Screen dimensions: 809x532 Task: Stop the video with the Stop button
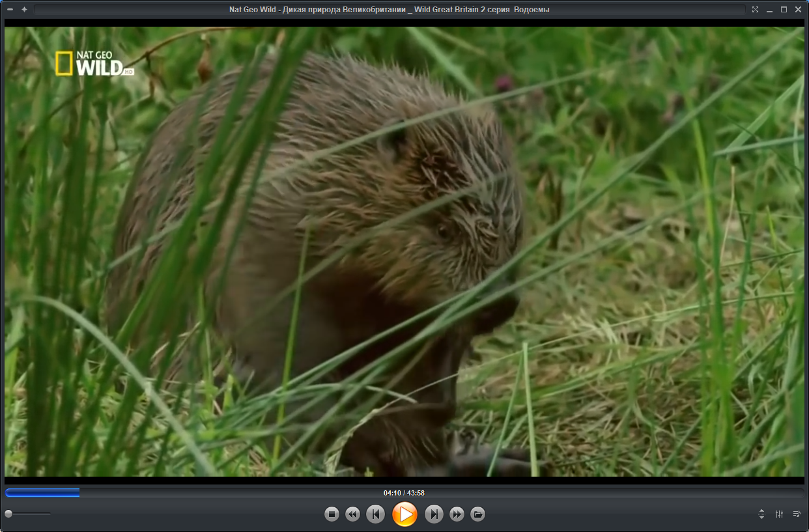[332, 514]
